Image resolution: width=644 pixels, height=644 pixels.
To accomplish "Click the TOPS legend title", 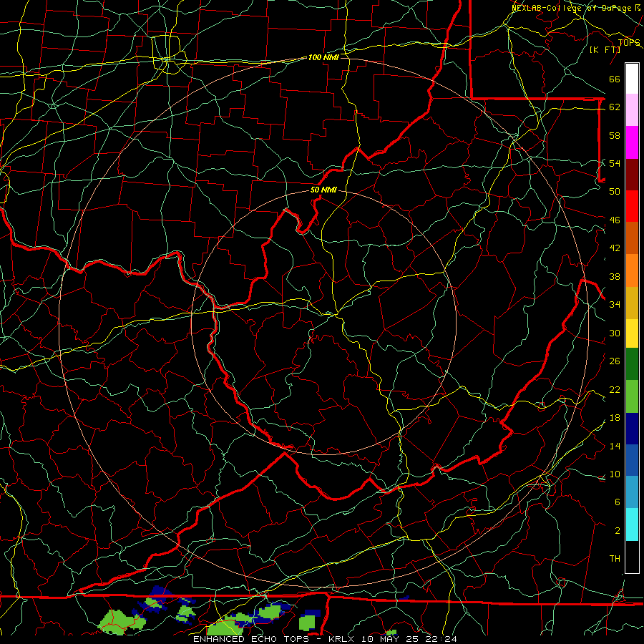I will coord(629,42).
